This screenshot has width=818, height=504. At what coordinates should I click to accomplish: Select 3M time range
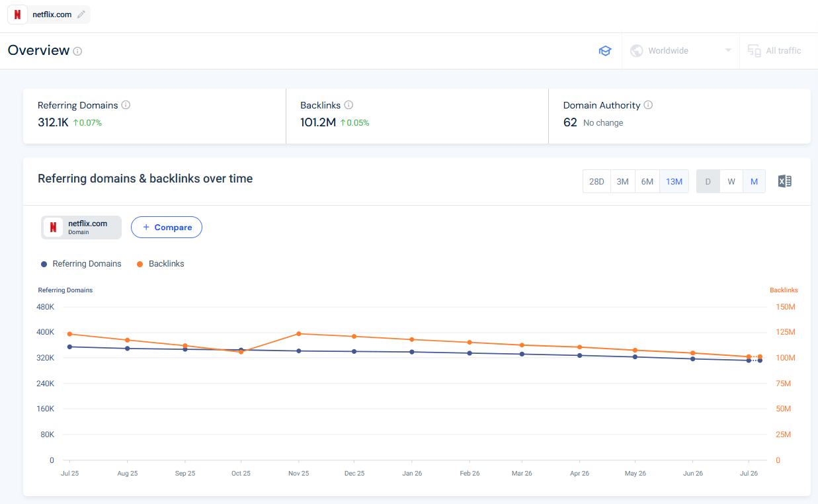click(x=622, y=181)
